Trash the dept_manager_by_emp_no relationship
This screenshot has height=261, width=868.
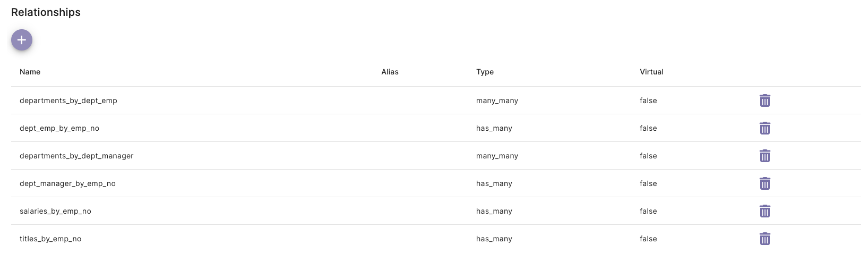[764, 183]
